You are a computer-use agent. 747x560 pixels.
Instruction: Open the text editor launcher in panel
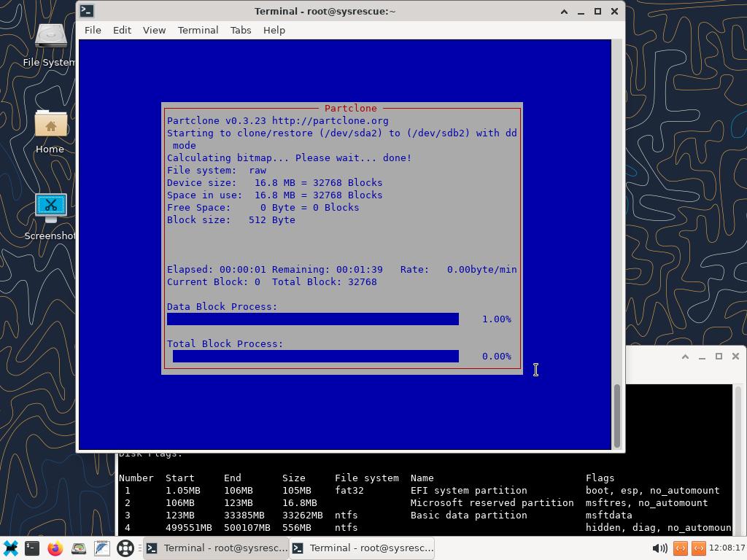coord(102,548)
